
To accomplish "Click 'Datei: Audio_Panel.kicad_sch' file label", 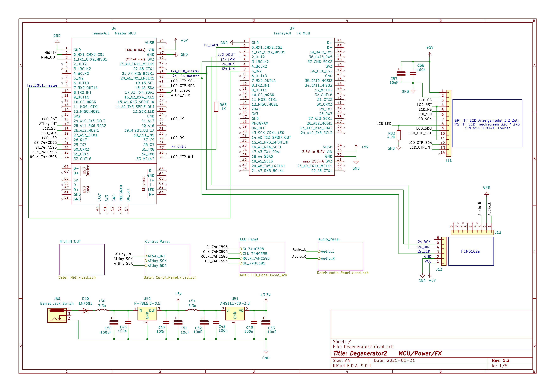I will point(343,273).
